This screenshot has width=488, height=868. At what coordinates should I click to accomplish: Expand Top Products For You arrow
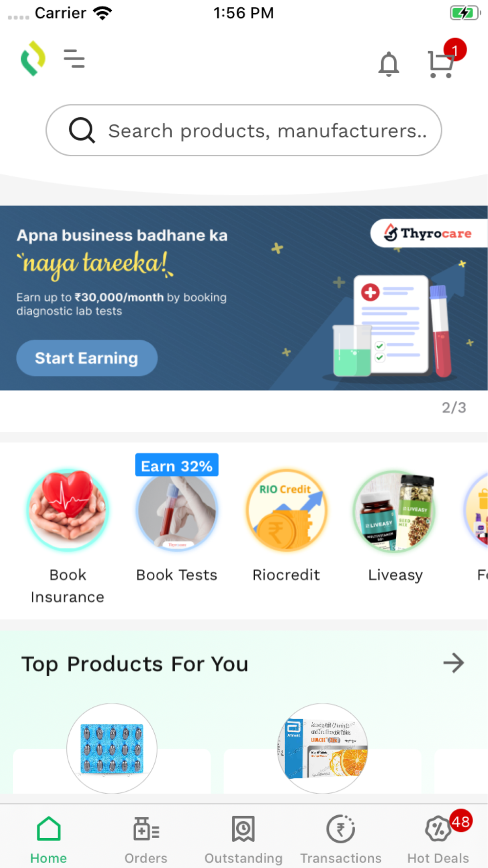tap(453, 663)
